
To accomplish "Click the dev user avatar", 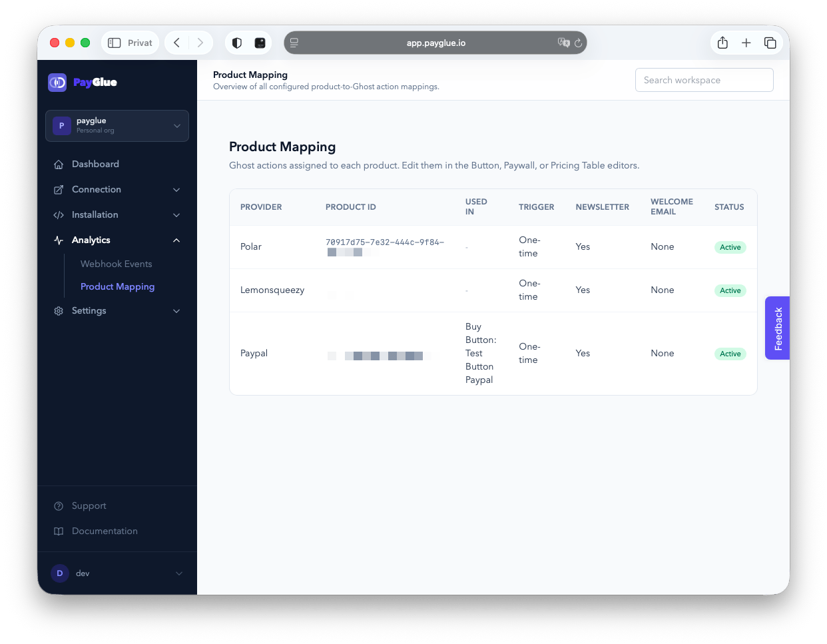I will point(60,573).
